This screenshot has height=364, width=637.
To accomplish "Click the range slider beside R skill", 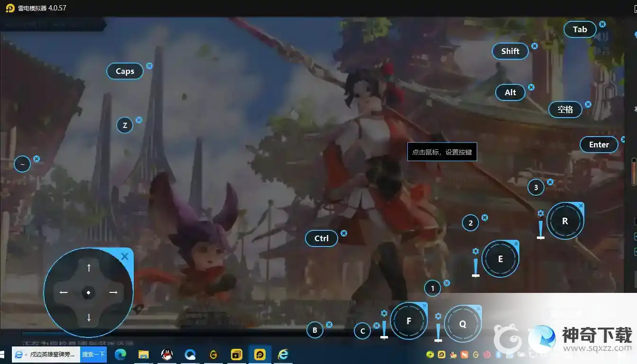I will coord(541,230).
